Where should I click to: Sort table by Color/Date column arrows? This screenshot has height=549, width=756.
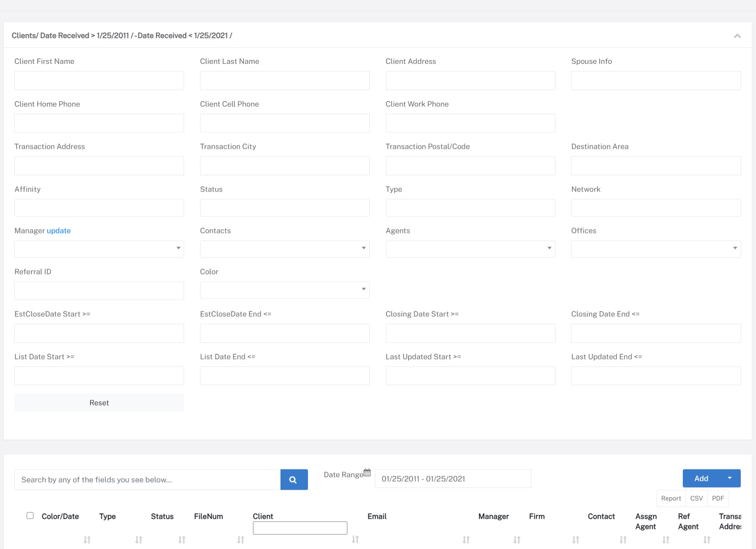(x=87, y=540)
